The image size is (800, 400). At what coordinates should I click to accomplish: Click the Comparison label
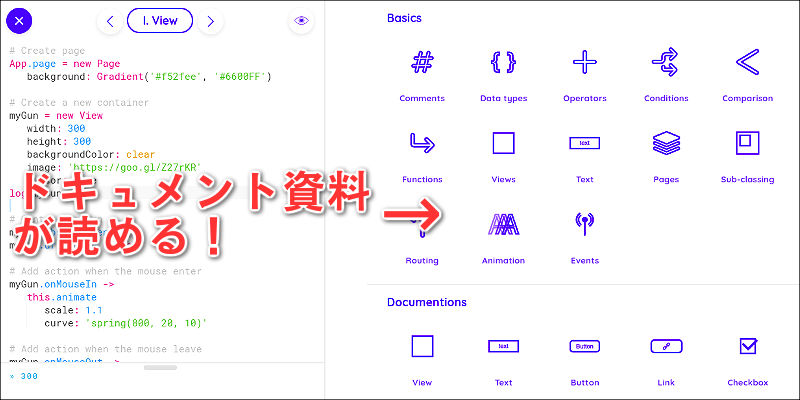click(747, 98)
